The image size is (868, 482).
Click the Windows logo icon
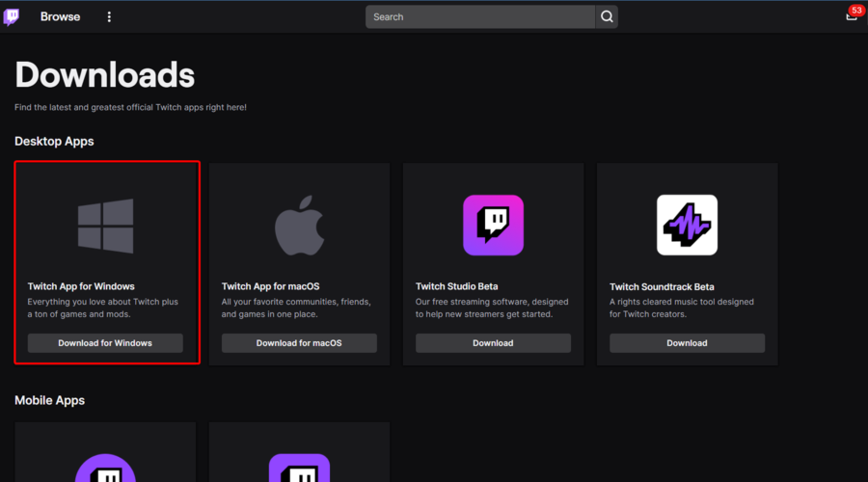[106, 226]
